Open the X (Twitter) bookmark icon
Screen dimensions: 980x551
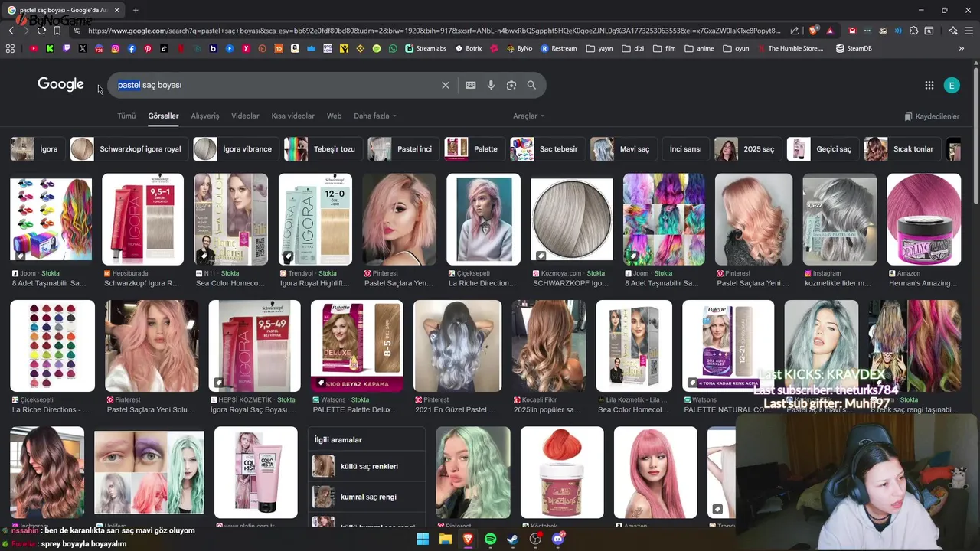tap(83, 48)
